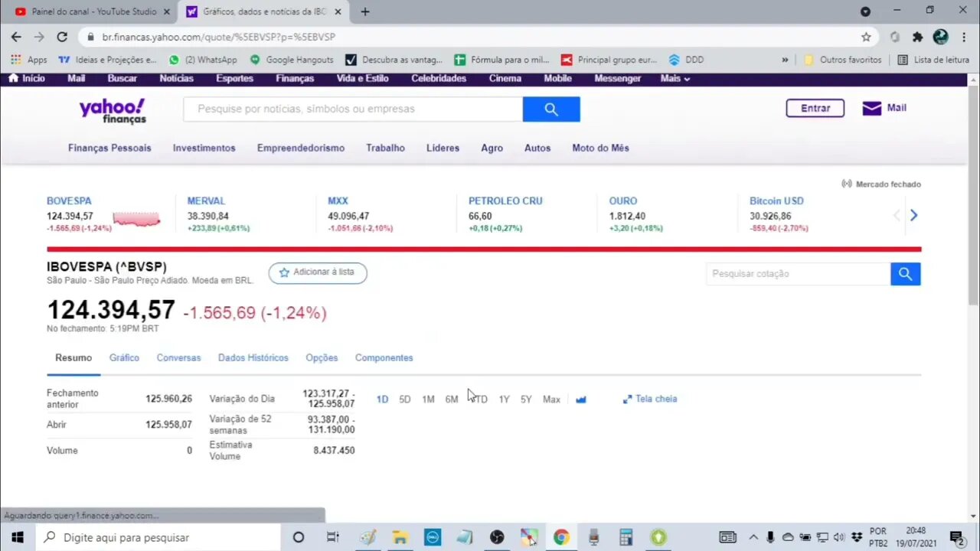Click the Windows taskbar search box
The image size is (980, 551).
coord(158,537)
